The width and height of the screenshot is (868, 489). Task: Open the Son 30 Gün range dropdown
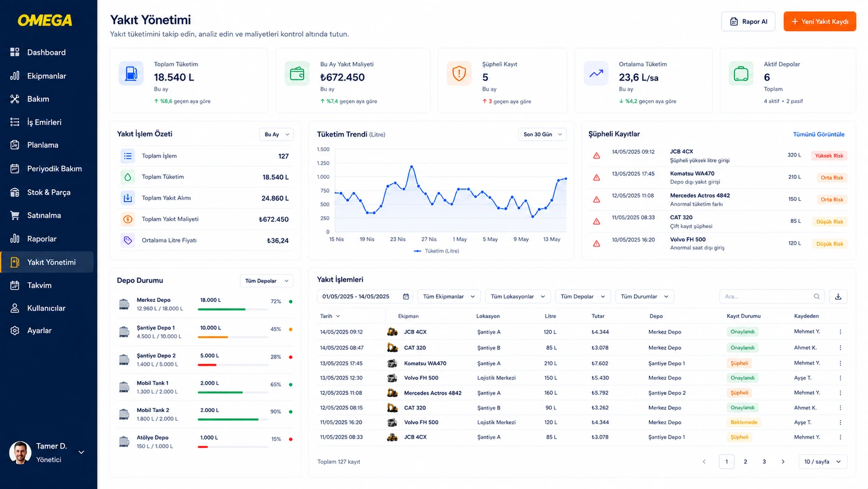pos(542,134)
